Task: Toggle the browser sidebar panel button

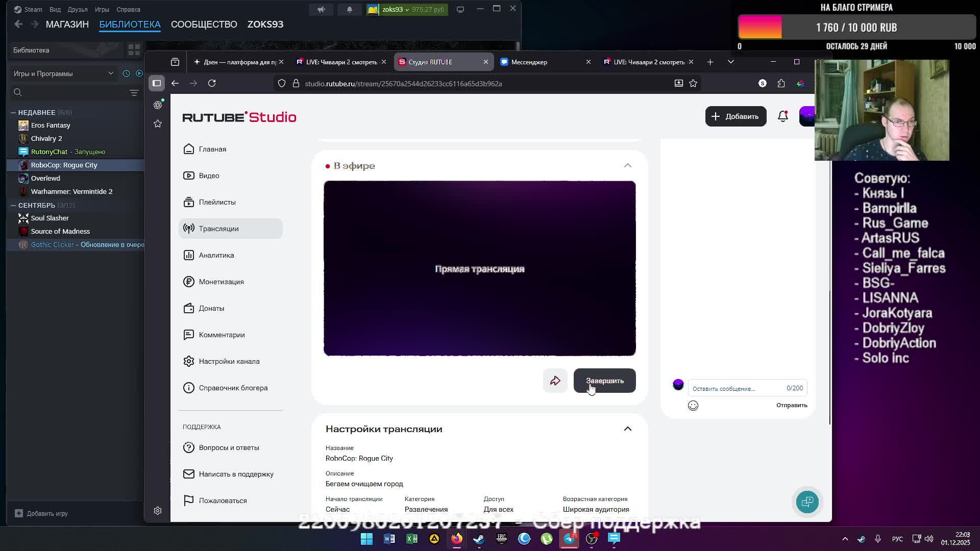Action: pyautogui.click(x=157, y=83)
